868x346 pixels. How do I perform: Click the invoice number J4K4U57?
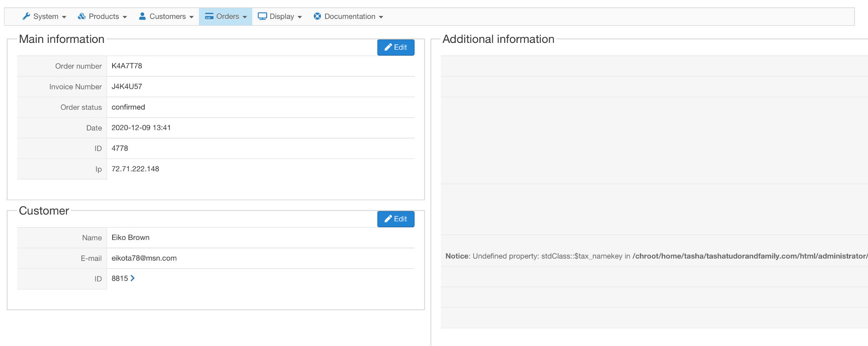pyautogui.click(x=127, y=87)
